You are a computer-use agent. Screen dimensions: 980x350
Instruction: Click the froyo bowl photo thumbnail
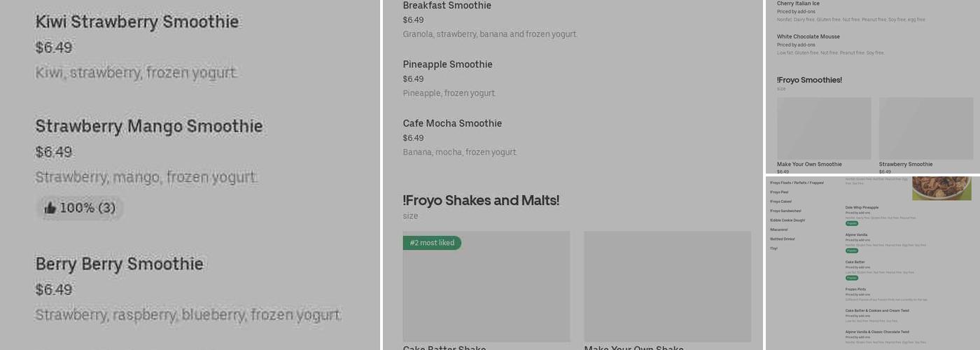pyautogui.click(x=941, y=188)
